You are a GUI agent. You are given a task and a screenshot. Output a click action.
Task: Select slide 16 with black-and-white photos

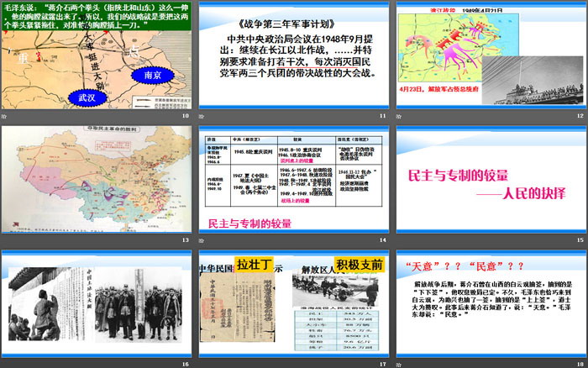pos(97,303)
